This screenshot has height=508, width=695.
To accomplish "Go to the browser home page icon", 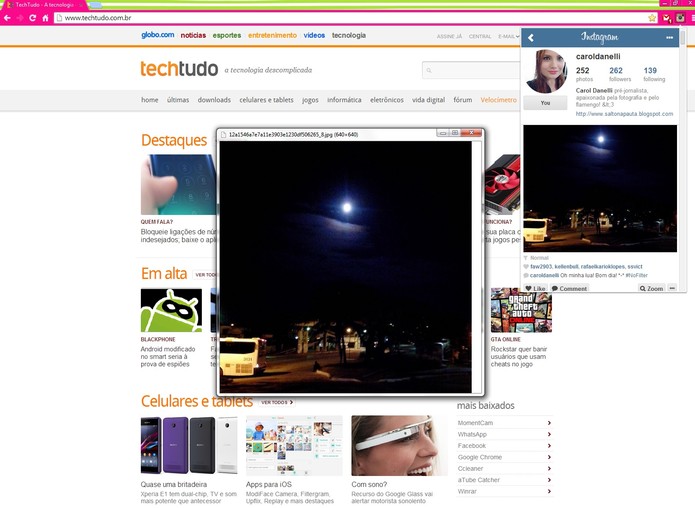I will click(45, 18).
